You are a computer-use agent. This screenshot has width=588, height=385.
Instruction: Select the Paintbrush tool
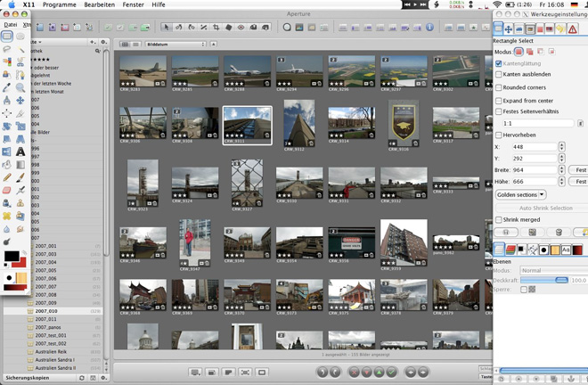click(x=20, y=177)
